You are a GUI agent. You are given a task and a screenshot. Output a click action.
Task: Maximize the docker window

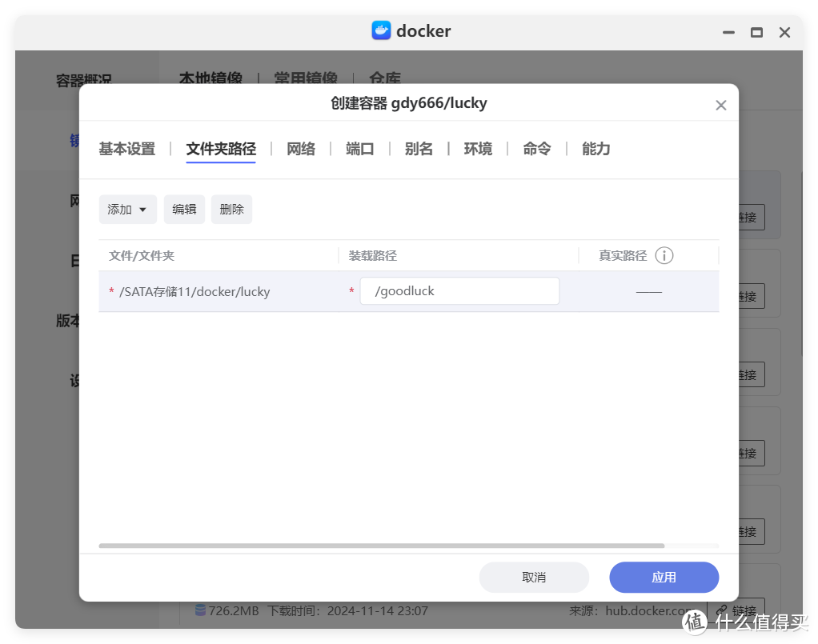[x=756, y=32]
